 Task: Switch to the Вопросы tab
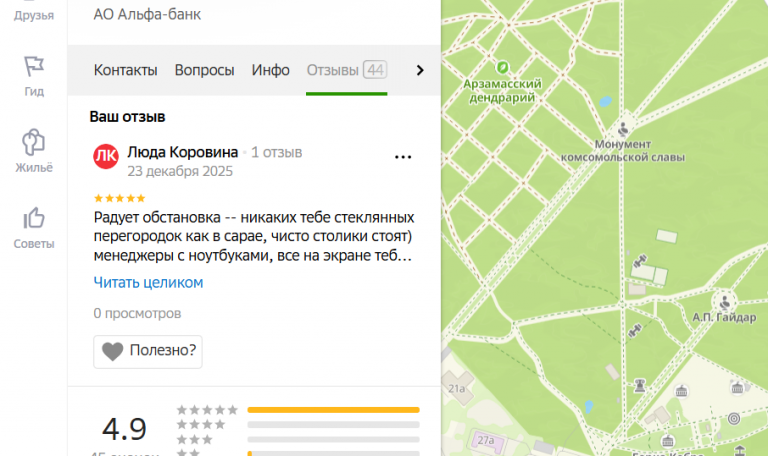pos(204,70)
